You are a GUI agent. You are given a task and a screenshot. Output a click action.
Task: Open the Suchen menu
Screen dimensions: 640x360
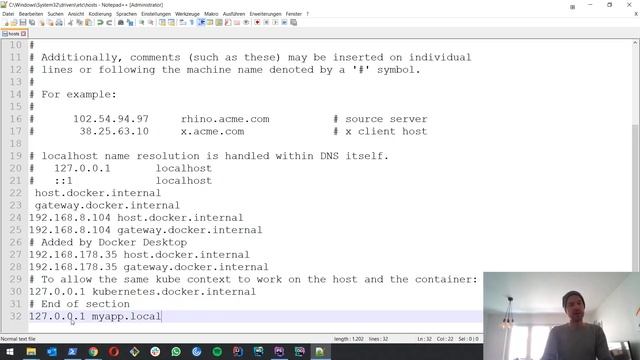point(56,14)
